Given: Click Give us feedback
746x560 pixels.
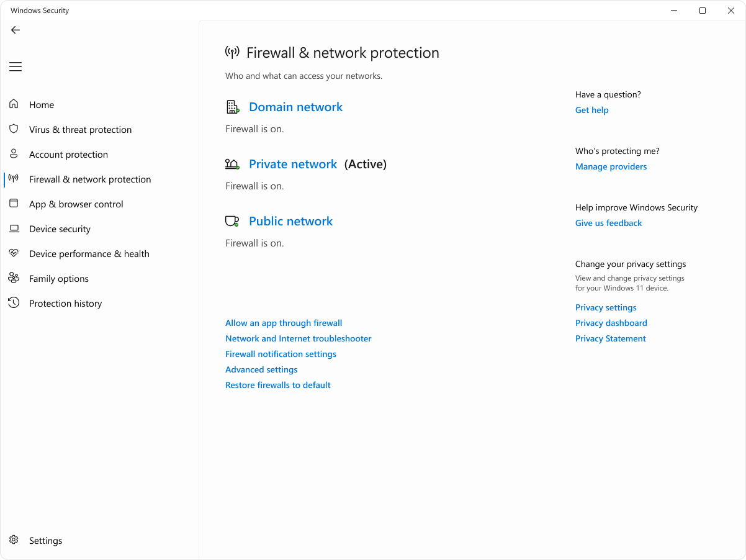Looking at the screenshot, I should tap(608, 223).
